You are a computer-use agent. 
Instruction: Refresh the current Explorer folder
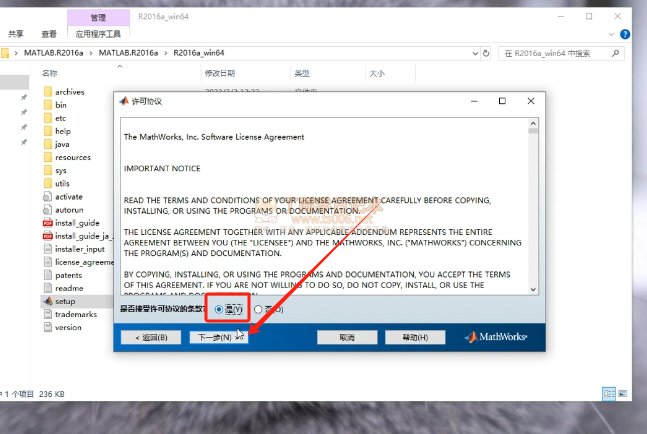pyautogui.click(x=486, y=53)
